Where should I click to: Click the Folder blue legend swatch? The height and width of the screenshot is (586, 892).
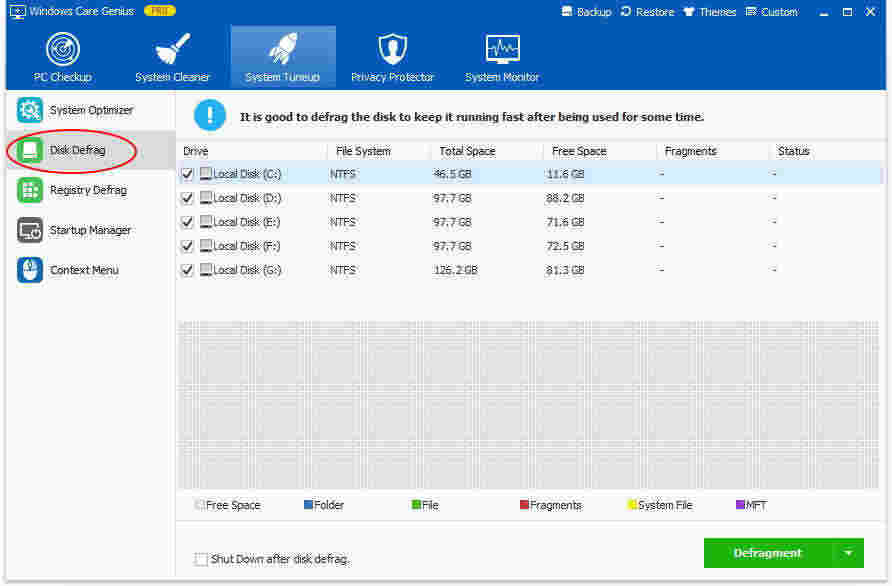coord(308,505)
